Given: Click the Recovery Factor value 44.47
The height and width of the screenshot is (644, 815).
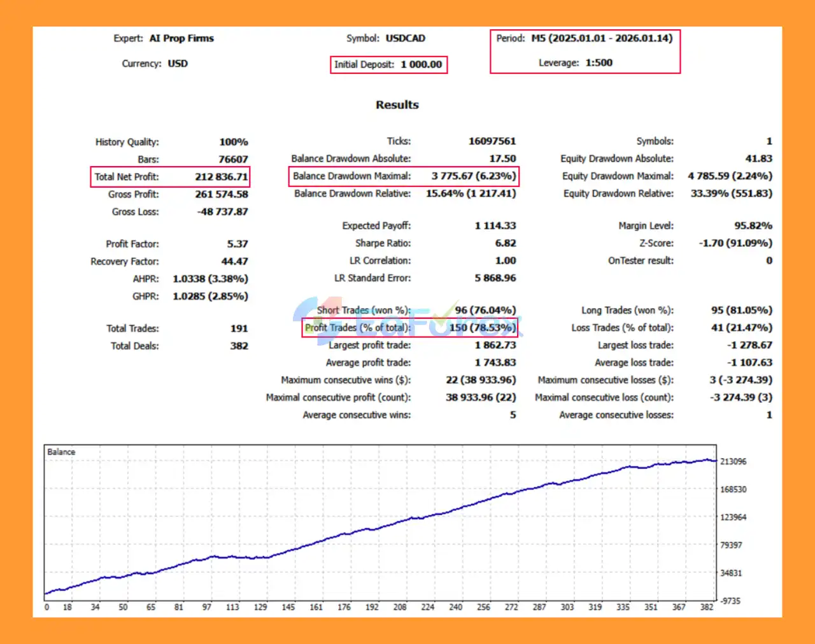Looking at the screenshot, I should coord(234,262).
